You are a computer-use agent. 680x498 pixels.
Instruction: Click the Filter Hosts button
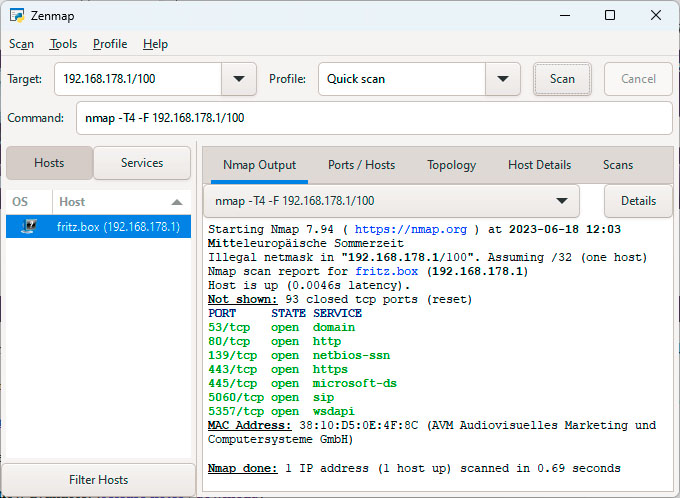point(98,479)
